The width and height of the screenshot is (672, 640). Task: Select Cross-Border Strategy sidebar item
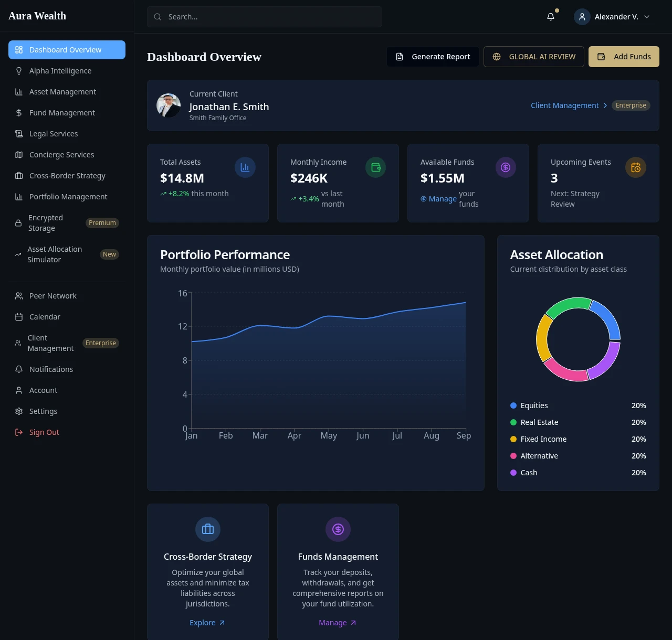click(67, 176)
